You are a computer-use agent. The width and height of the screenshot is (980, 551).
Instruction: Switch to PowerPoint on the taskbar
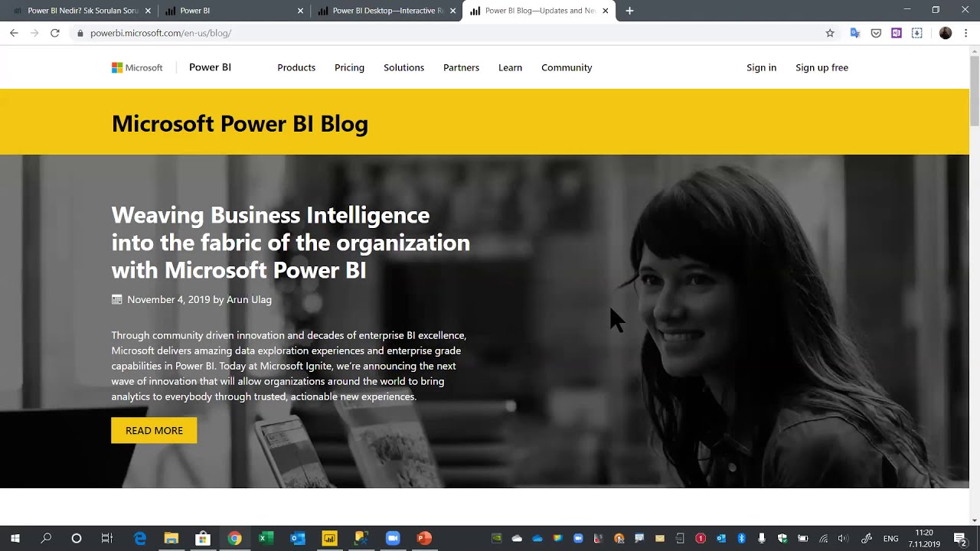click(x=424, y=539)
